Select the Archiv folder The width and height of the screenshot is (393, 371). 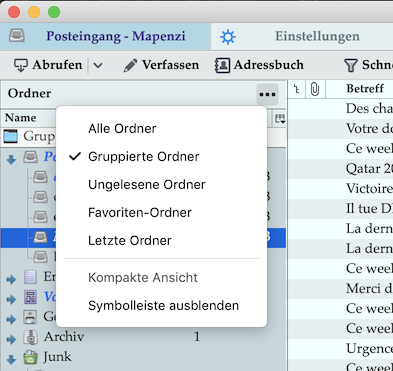(64, 337)
